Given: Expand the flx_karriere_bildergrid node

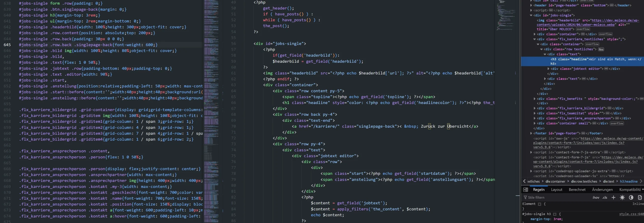Looking at the screenshot, I should pos(535,108).
